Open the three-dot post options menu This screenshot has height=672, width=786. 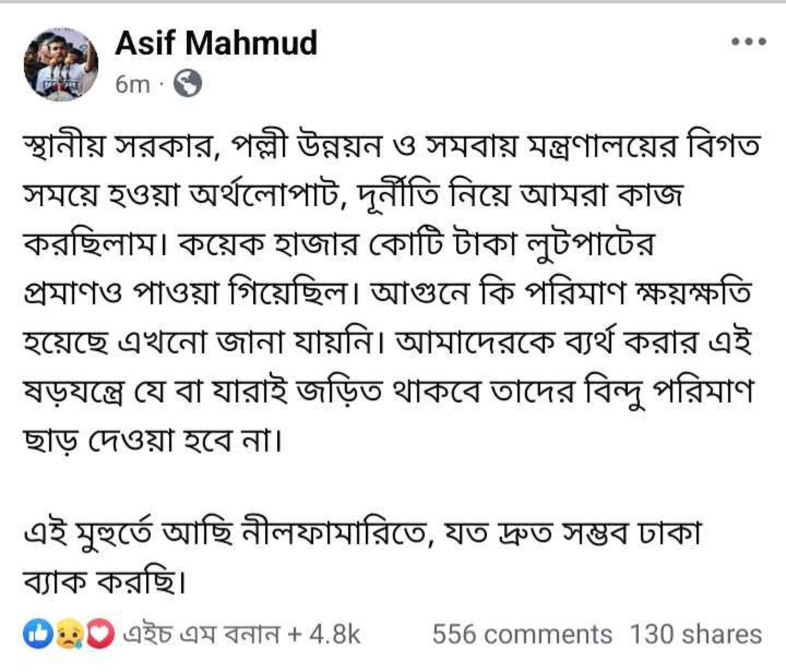pos(749,41)
